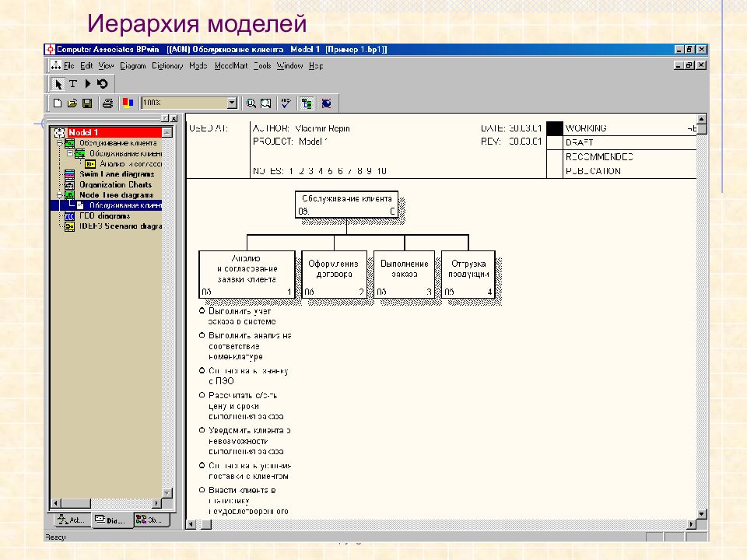Collapse the Node Tree diagrams branch
This screenshot has width=747, height=560.
(60, 195)
